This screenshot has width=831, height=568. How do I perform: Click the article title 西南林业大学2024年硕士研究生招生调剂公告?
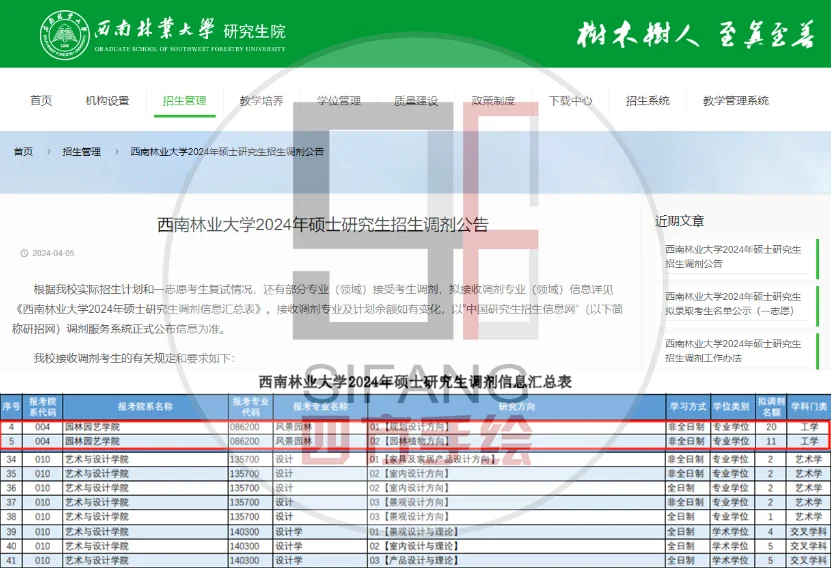pyautogui.click(x=323, y=225)
